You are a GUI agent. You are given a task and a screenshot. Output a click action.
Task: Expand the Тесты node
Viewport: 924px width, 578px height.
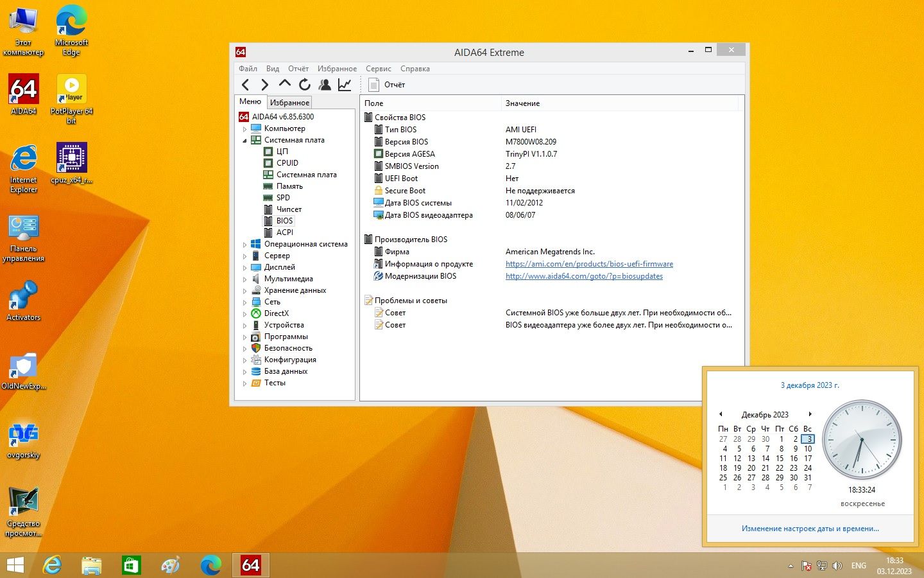pyautogui.click(x=244, y=383)
